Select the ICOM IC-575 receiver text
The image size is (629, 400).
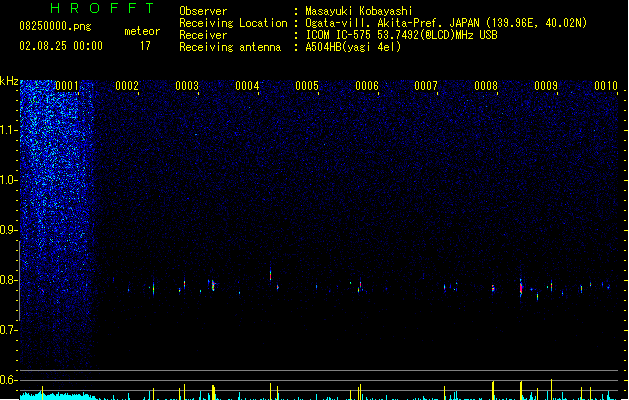401,35
